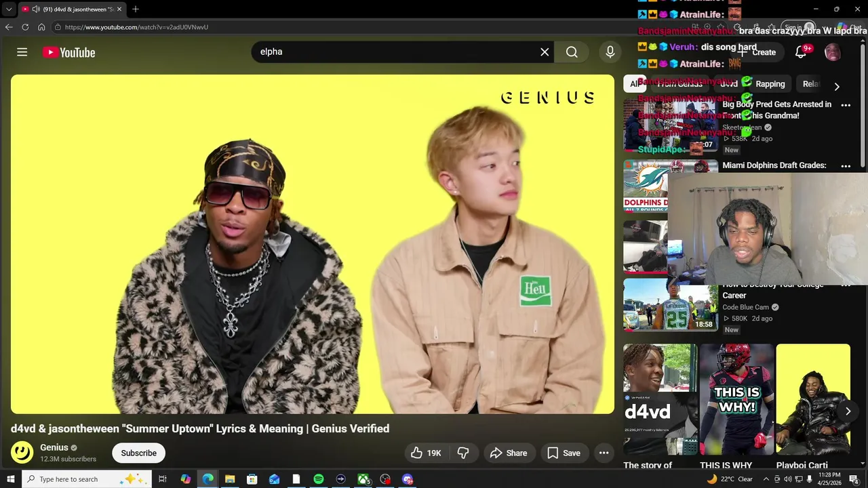Open options for Miami Dolphins Draft Grades
Screen dimensions: 868x488
[x=846, y=166]
